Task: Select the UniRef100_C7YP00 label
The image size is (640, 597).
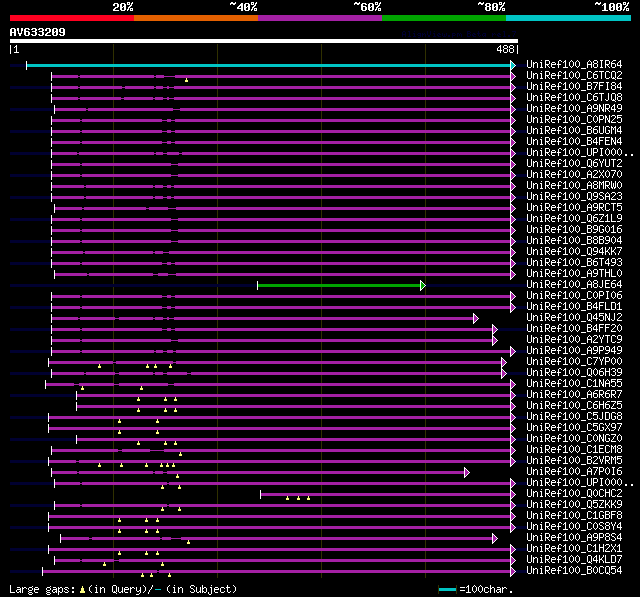Action: (x=574, y=362)
